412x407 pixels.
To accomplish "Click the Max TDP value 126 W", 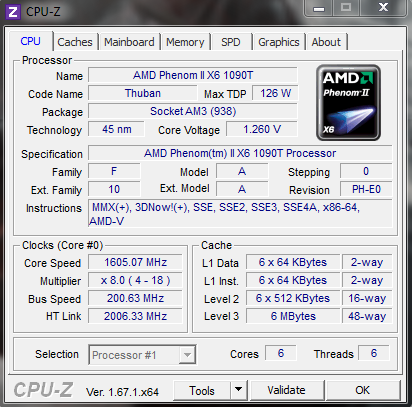I will click(x=275, y=93).
